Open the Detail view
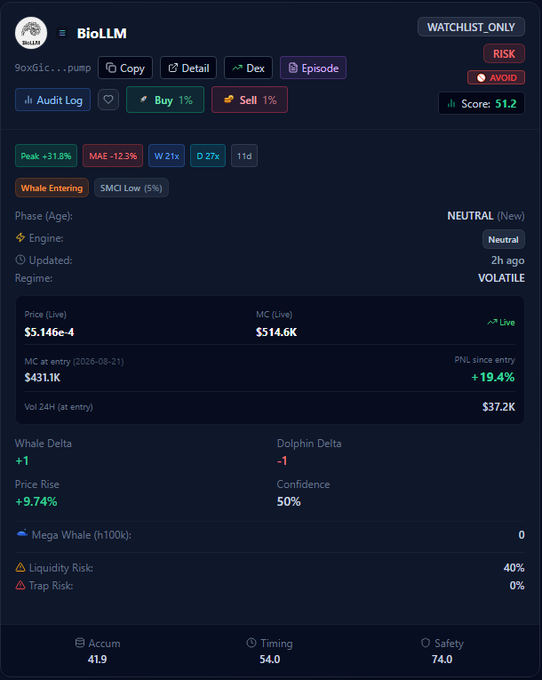The width and height of the screenshot is (542, 680). (188, 68)
